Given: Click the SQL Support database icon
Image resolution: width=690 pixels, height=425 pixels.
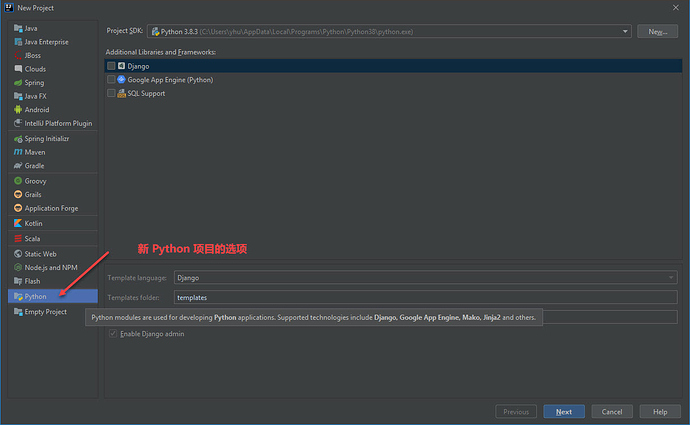Looking at the screenshot, I should tap(121, 93).
